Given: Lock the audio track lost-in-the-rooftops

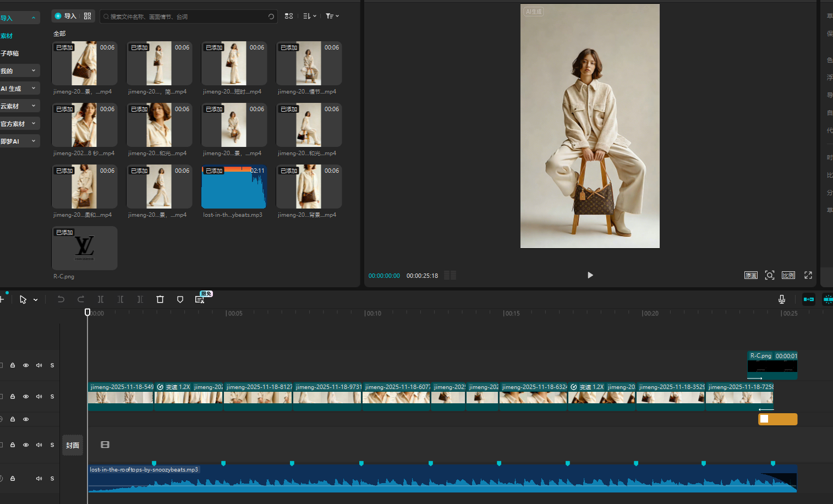Looking at the screenshot, I should (x=13, y=479).
